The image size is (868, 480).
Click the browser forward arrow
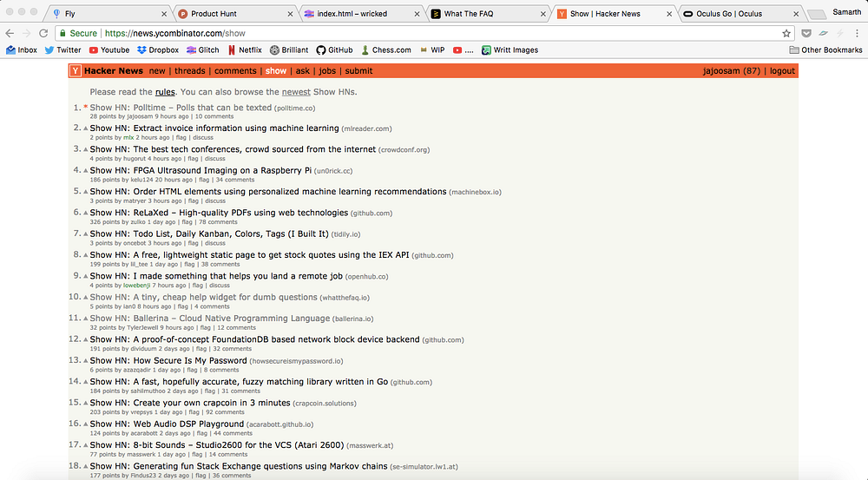(x=26, y=33)
